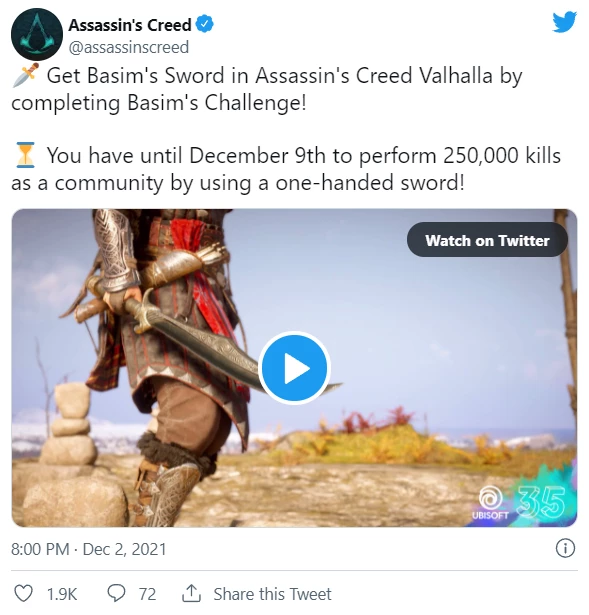Viewport: 589px width, 615px height.
Task: Open the 8:00 PM · Dec 2, 2021 timestamp
Action: pyautogui.click(x=89, y=549)
